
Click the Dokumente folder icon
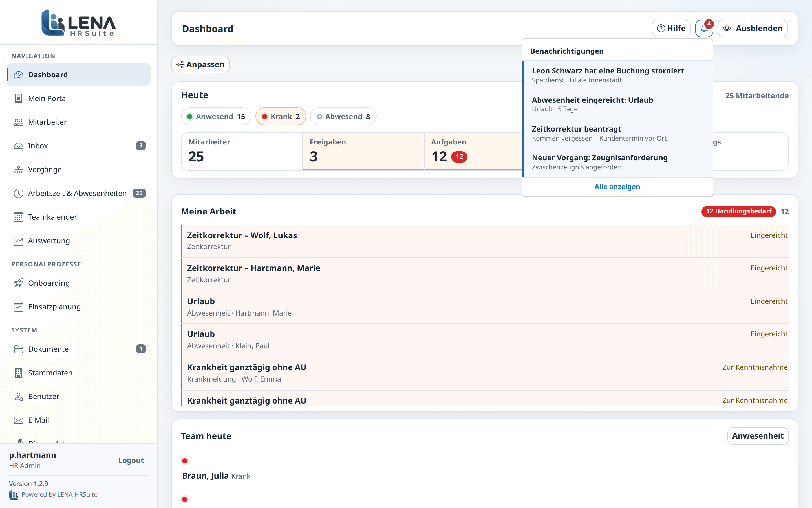tap(18, 349)
